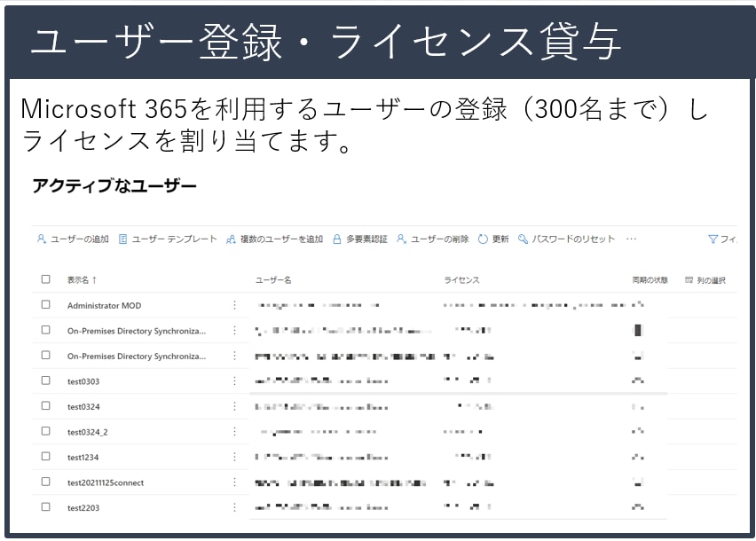
Task: Check the Administrator MOD row checkbox
Action: coord(46,304)
